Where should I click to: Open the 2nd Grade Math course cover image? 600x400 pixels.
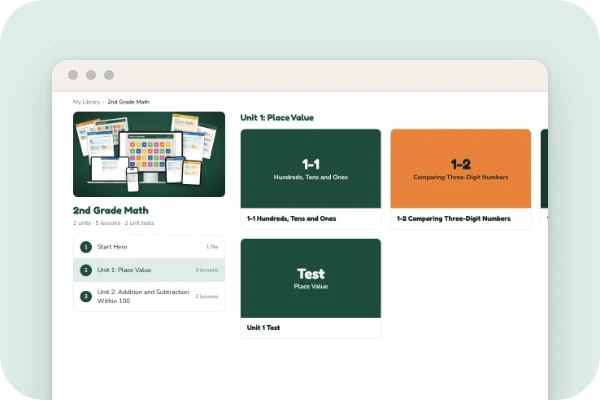point(149,154)
